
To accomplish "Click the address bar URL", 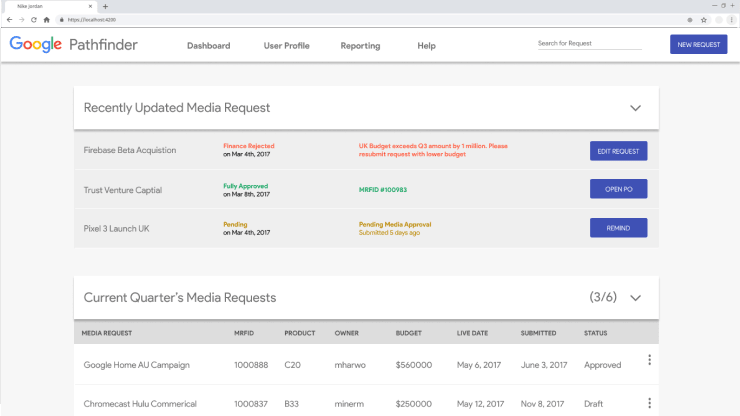I will coord(92,20).
